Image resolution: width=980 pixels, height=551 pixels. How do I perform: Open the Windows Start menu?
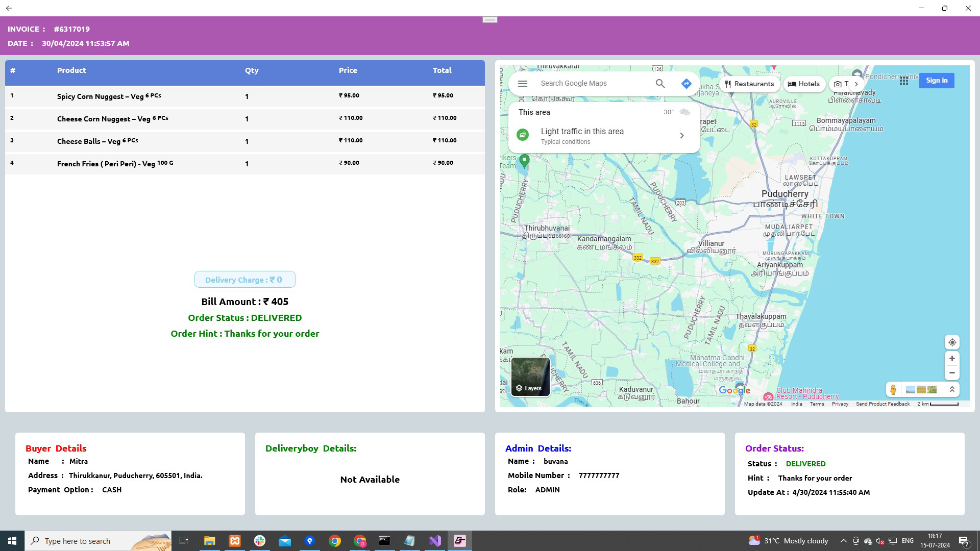(12, 541)
